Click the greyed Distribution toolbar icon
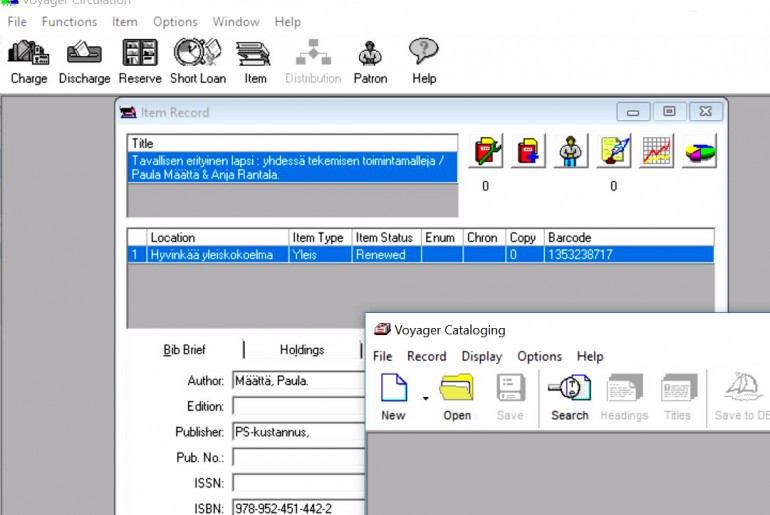This screenshot has height=515, width=770. coord(313,52)
